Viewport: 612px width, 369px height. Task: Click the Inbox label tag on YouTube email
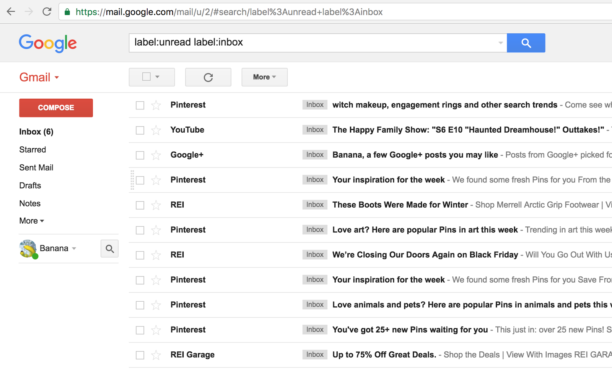(x=315, y=130)
